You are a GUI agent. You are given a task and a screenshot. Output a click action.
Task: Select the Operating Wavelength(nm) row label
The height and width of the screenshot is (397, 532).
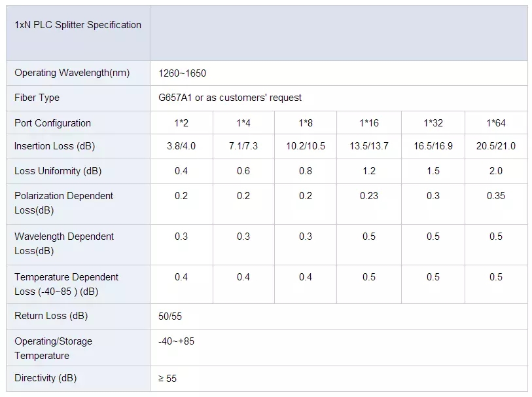(72, 73)
